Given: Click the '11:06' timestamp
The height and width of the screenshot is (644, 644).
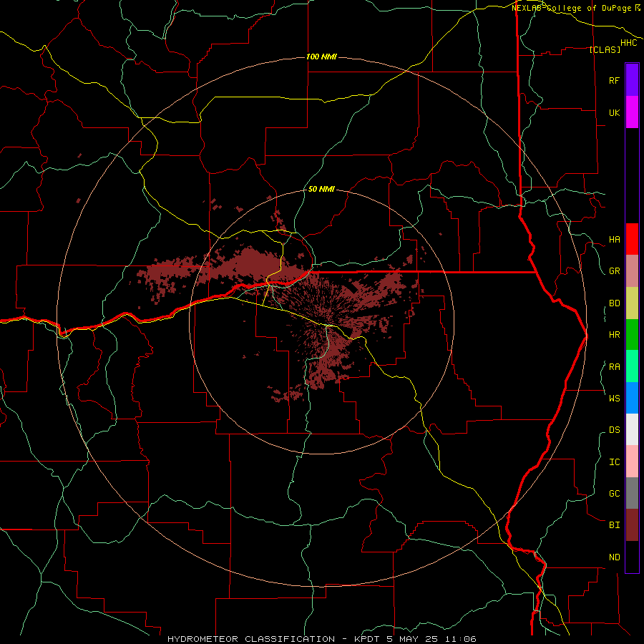Looking at the screenshot, I should 462,639.
